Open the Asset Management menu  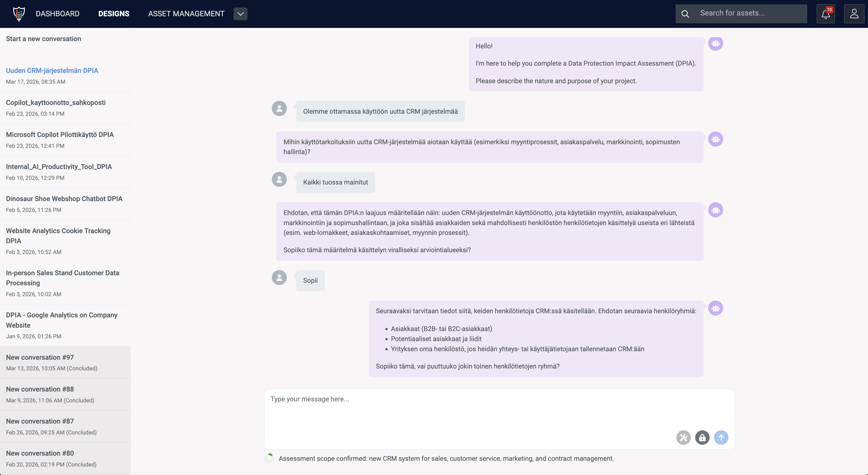186,14
